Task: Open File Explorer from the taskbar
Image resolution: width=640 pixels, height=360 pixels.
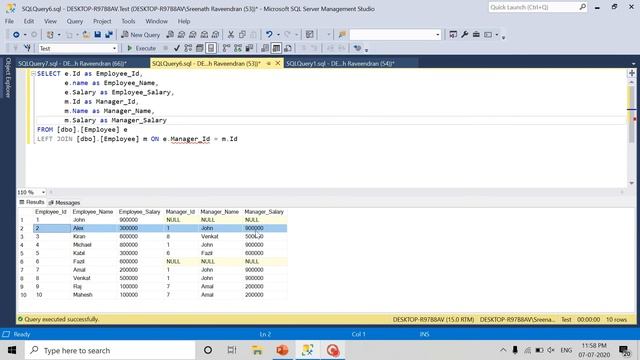Action: [x=257, y=350]
